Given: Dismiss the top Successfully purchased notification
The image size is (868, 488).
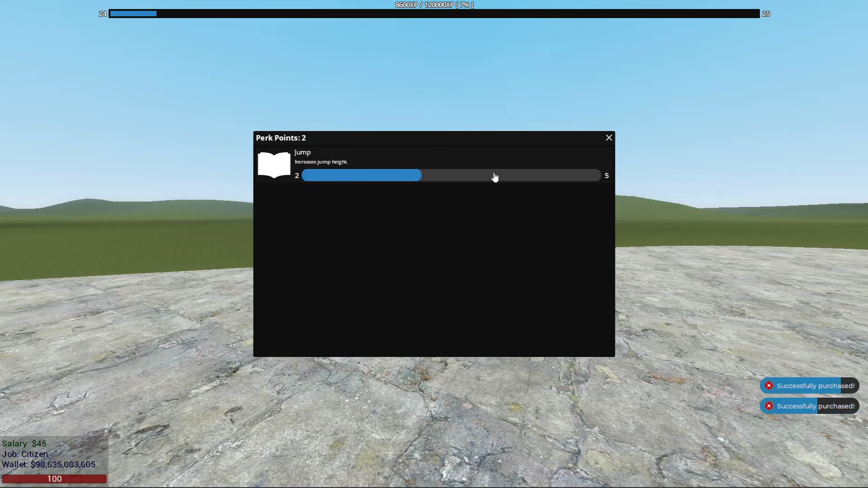Looking at the screenshot, I should pos(809,385).
